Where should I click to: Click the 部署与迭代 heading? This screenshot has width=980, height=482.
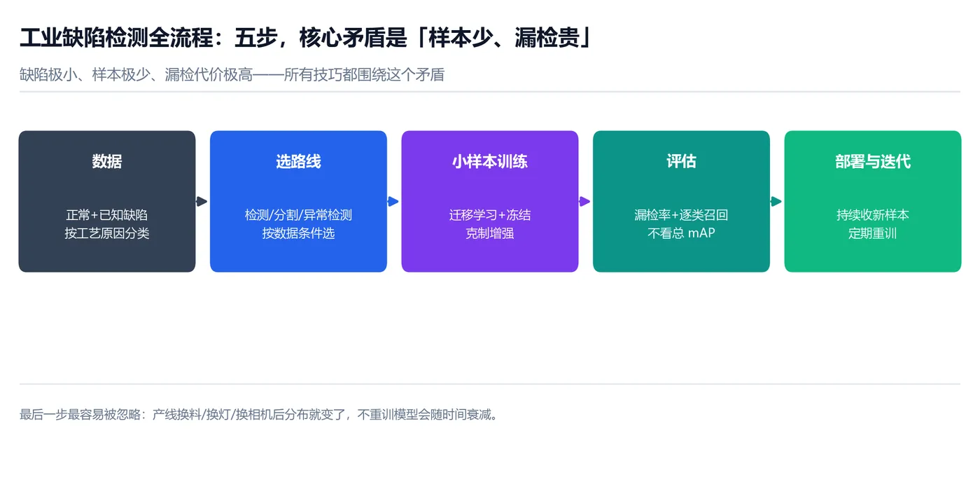click(873, 161)
